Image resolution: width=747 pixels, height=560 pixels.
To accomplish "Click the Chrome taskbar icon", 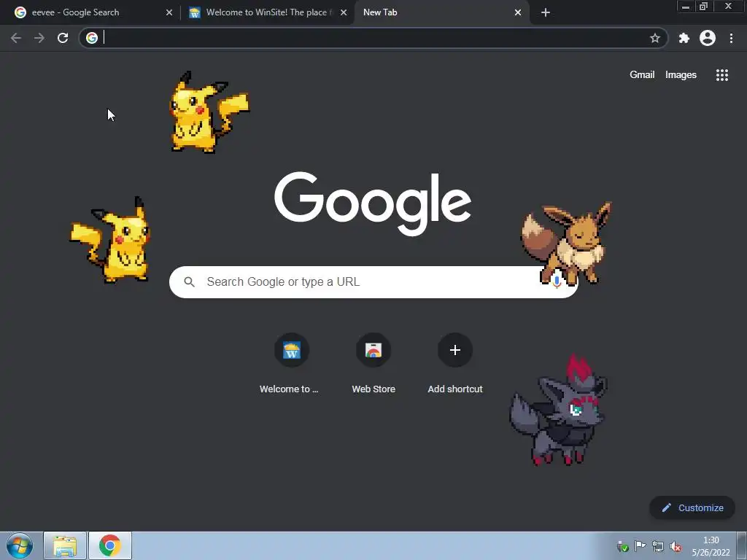I will [109, 545].
